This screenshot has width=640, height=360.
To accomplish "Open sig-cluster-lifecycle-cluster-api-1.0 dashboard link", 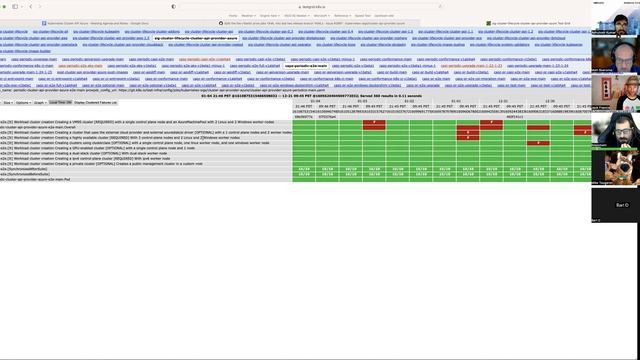I will coord(385,31).
